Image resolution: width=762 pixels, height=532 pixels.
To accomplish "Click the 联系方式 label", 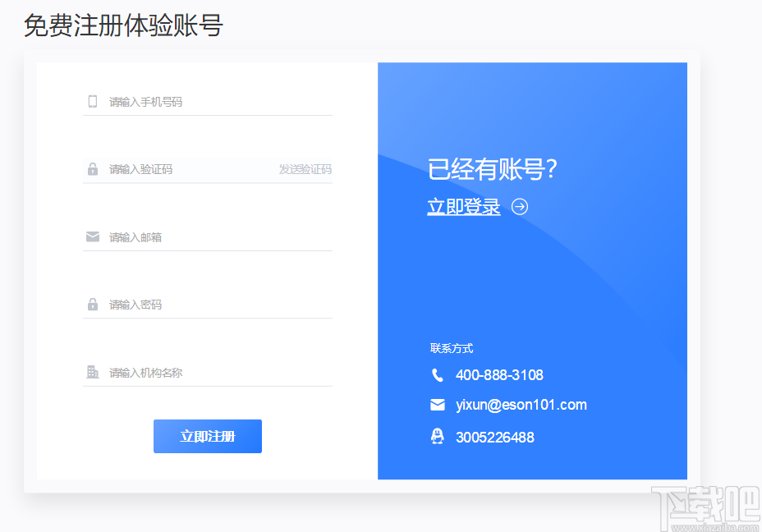I will tap(452, 348).
